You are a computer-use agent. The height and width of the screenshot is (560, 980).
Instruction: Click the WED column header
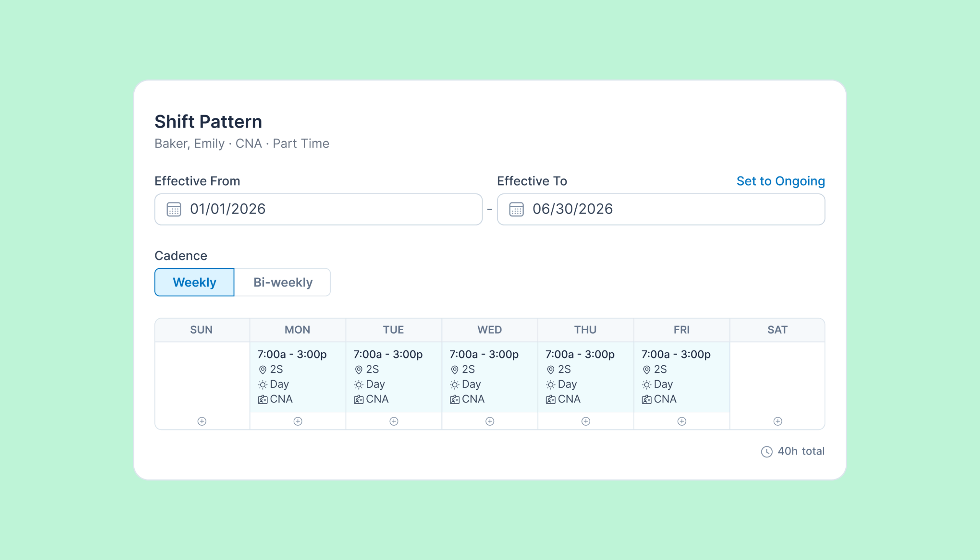(490, 330)
